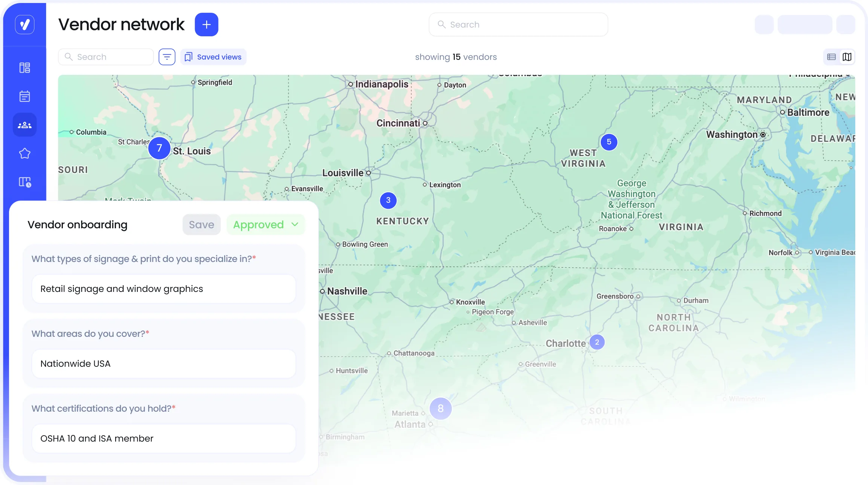This screenshot has height=485, width=868.
Task: Click the Save button in Vendor onboarding
Action: pyautogui.click(x=202, y=225)
